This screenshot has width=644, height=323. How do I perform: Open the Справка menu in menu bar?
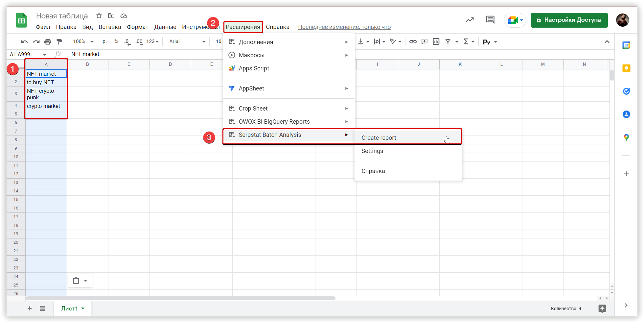point(278,27)
